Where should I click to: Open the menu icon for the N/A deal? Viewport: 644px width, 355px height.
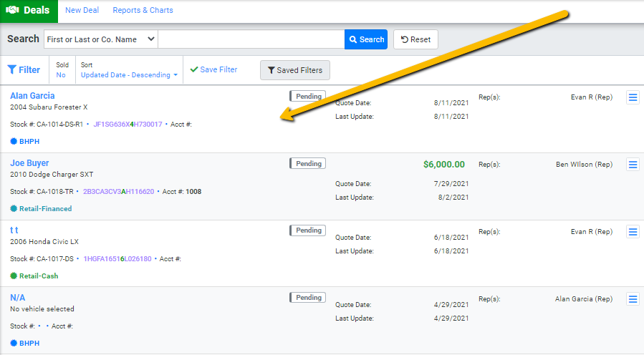(633, 299)
